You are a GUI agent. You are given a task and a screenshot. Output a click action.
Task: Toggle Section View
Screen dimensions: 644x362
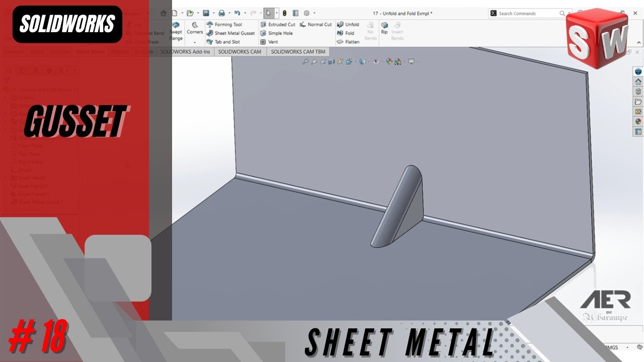332,61
